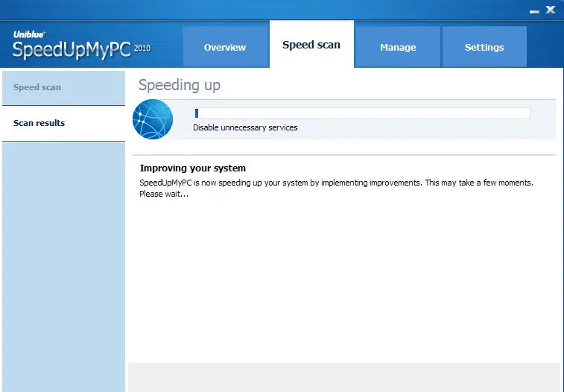Click the blue globe network icon

[x=153, y=119]
